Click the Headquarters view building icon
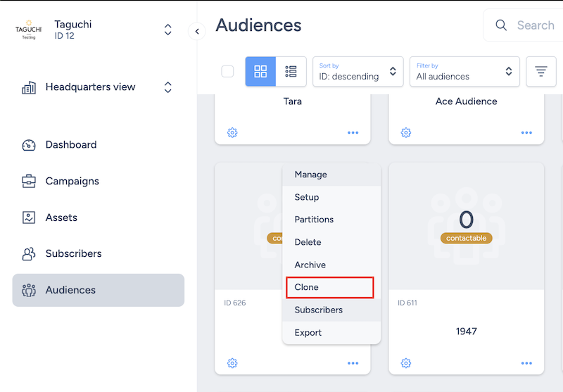The width and height of the screenshot is (563, 392). pos(29,87)
